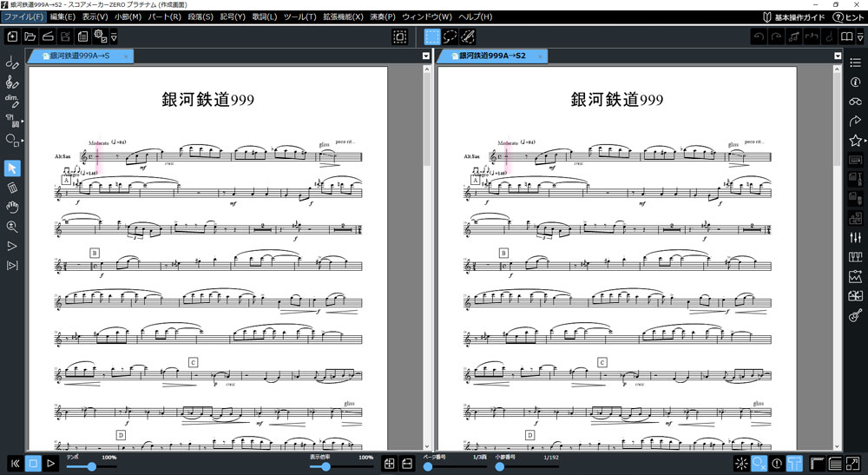Select the lasso selection tool
Image resolution: width=868 pixels, height=475 pixels.
450,36
